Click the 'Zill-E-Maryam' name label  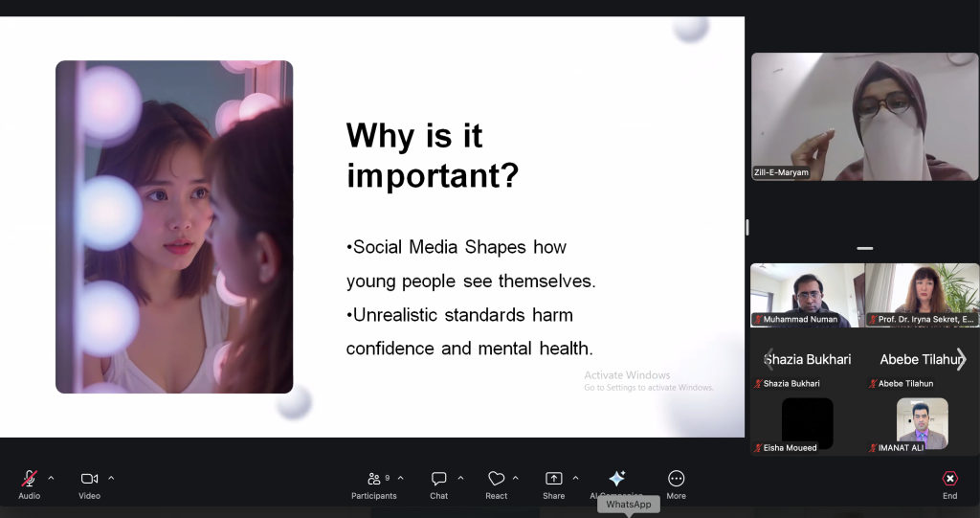pos(781,172)
